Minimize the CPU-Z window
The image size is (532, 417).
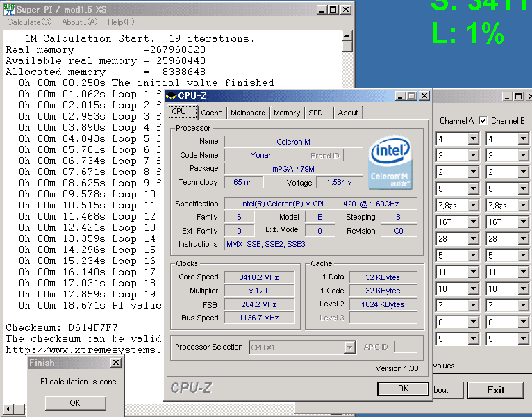pos(401,96)
